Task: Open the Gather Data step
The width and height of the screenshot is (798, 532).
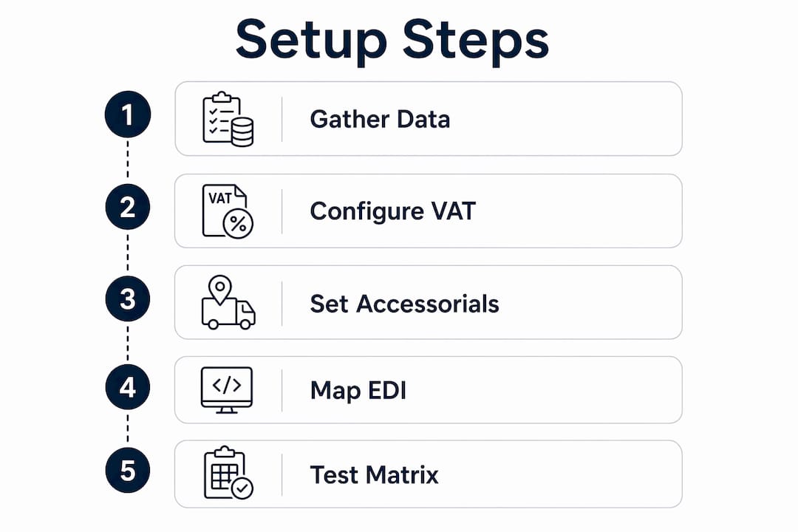Action: click(429, 119)
